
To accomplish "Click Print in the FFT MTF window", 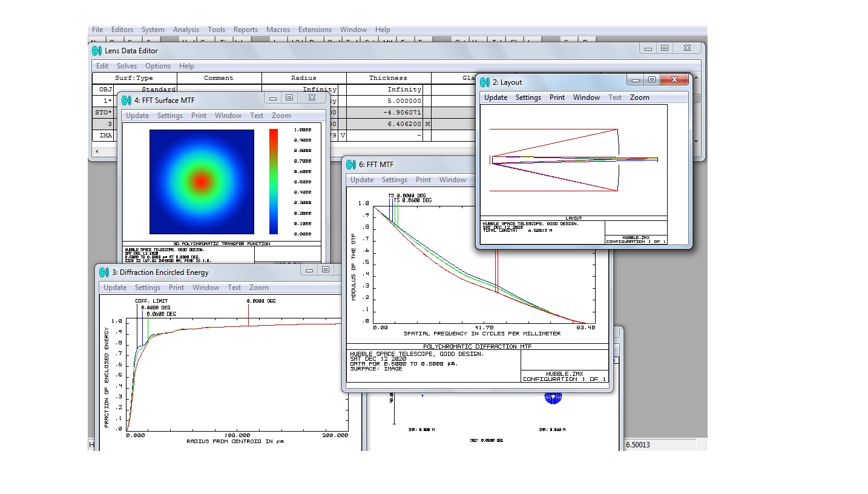I will click(x=423, y=180).
